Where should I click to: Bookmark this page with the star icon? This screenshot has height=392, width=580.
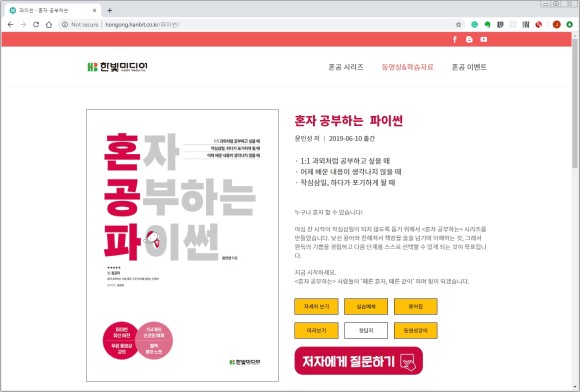[458, 24]
